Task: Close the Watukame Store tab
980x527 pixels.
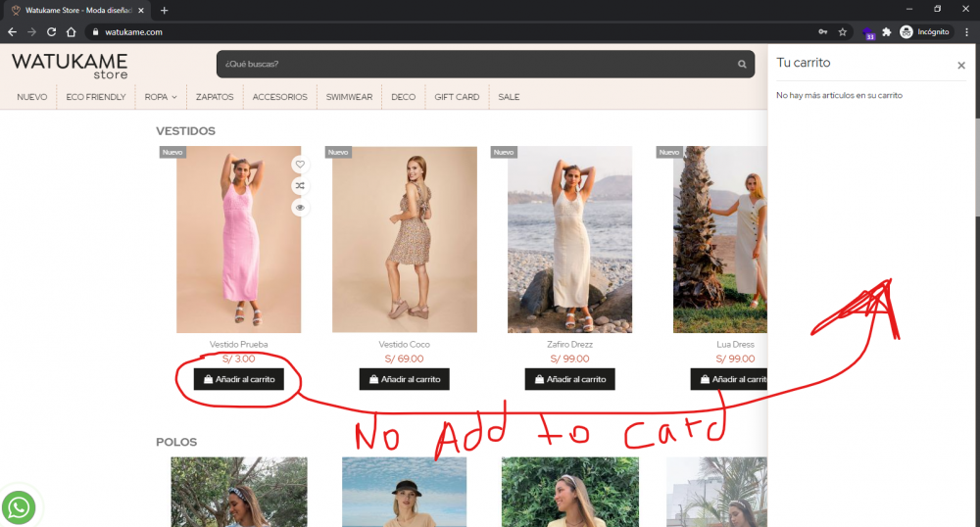Action: 140,10
